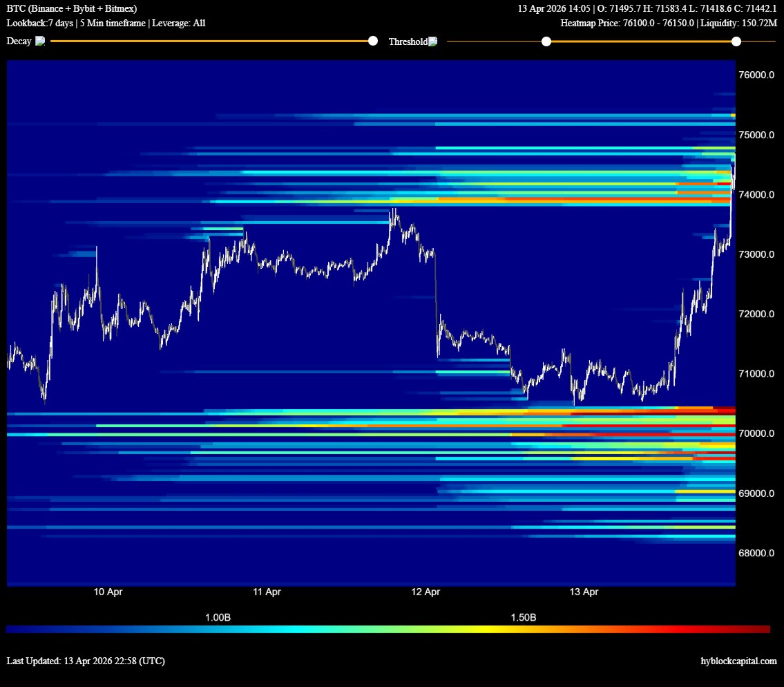Click the left Threshold slider handle

point(546,41)
